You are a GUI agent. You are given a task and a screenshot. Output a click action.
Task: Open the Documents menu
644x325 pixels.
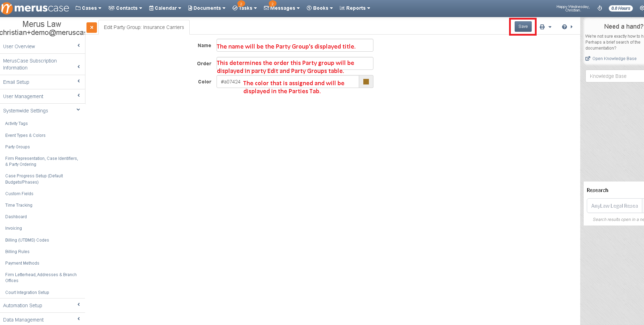pyautogui.click(x=207, y=8)
